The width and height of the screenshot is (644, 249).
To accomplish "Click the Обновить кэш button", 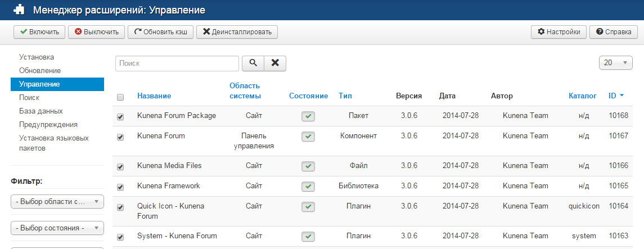I will (161, 32).
